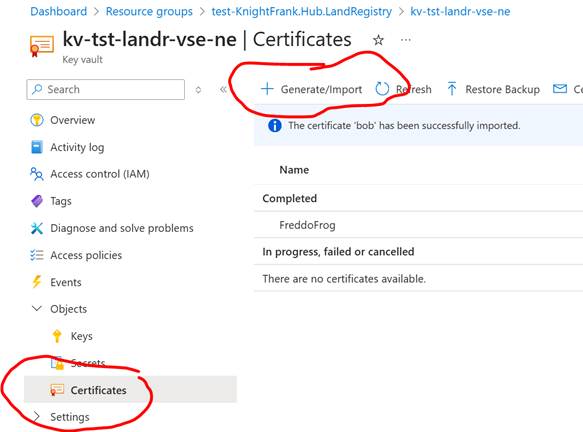Open Diagnose and solve problems

pos(122,228)
